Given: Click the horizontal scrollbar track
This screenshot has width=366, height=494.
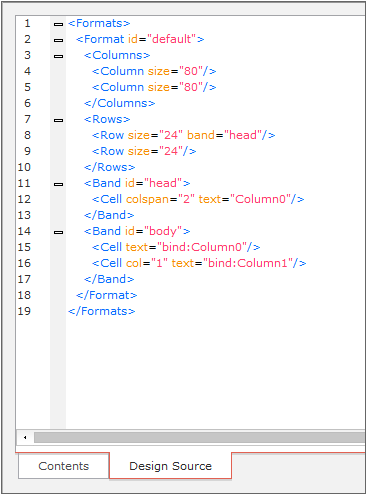Looking at the screenshot, I should click(x=199, y=437).
